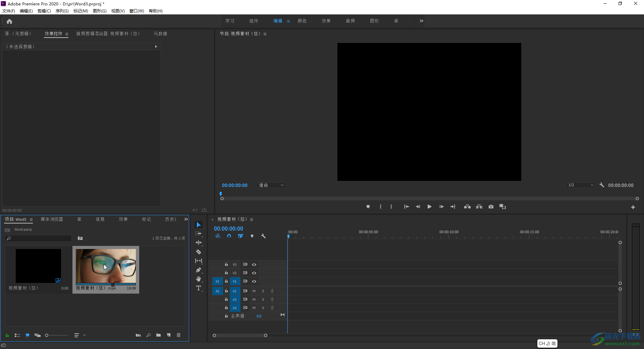Select the Ripple Edit tool

199,243
